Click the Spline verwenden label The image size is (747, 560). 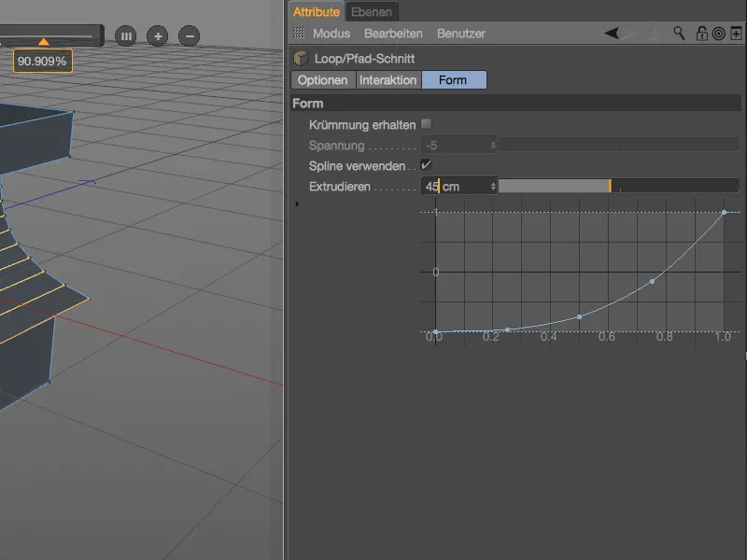click(357, 166)
